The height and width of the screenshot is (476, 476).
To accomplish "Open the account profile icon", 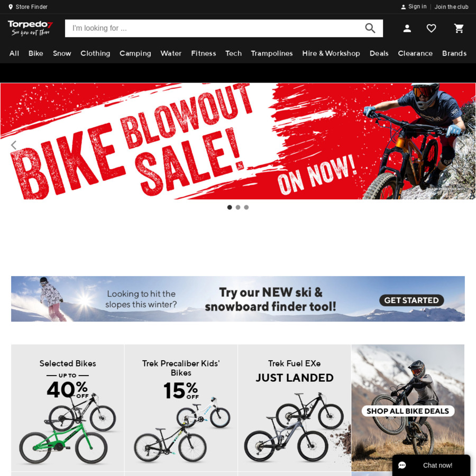I will pyautogui.click(x=407, y=29).
